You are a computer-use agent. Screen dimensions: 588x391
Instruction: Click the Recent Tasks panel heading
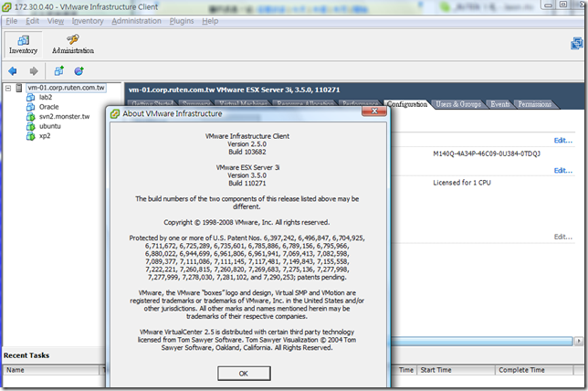point(26,355)
